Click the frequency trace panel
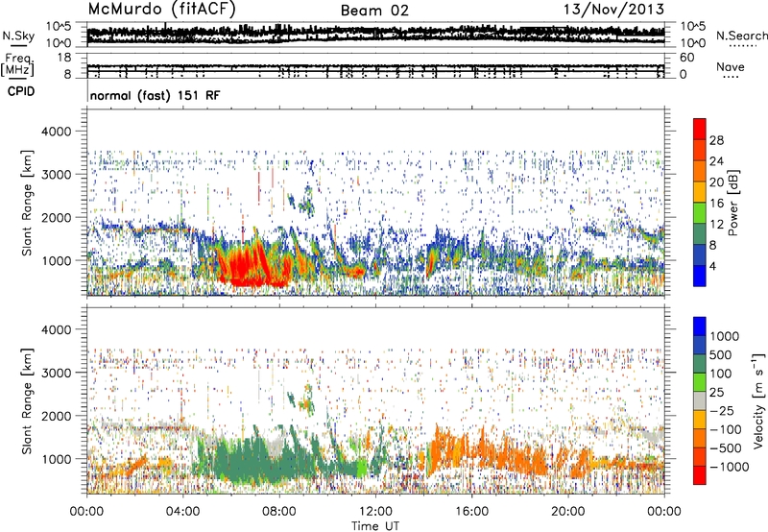 click(x=375, y=66)
